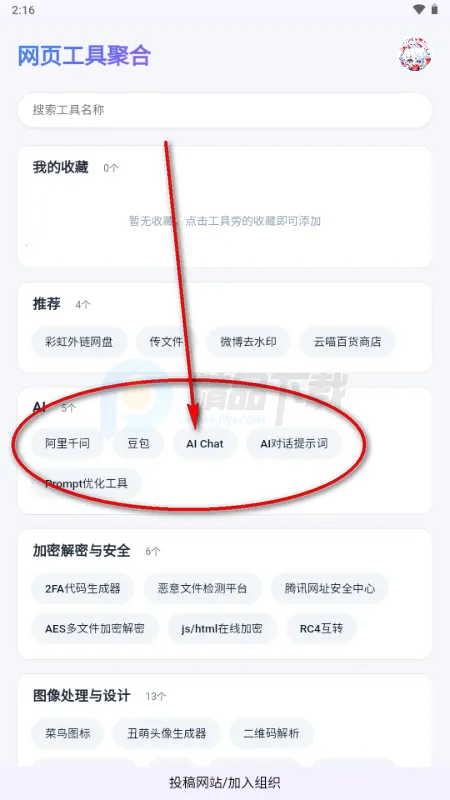
Task: Launch 微博去水印 tool
Action: [248, 342]
